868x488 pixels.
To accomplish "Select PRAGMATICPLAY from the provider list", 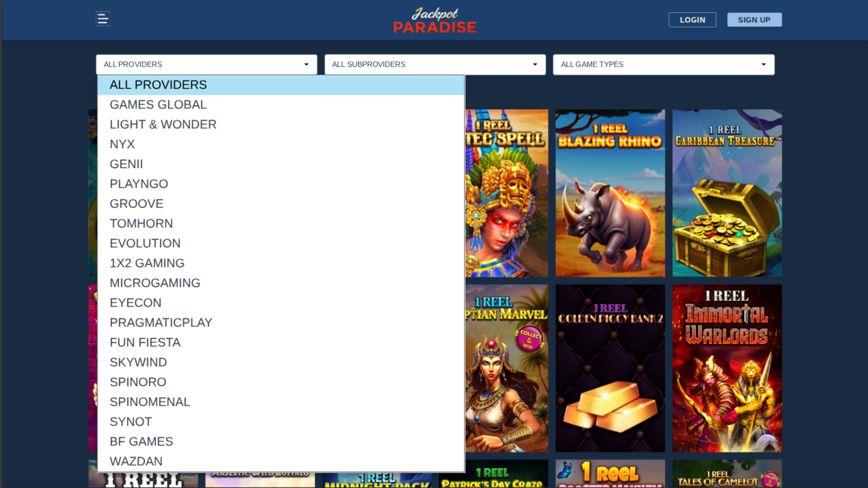I will coord(160,322).
